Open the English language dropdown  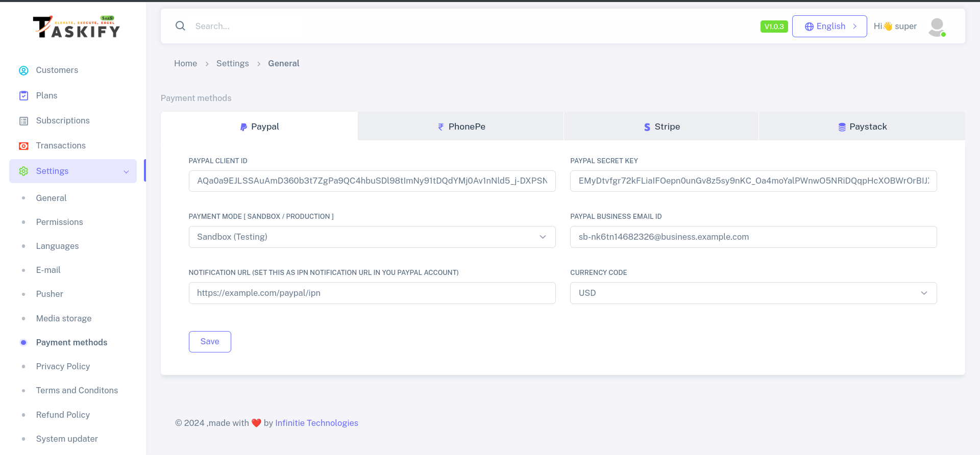[x=829, y=27]
